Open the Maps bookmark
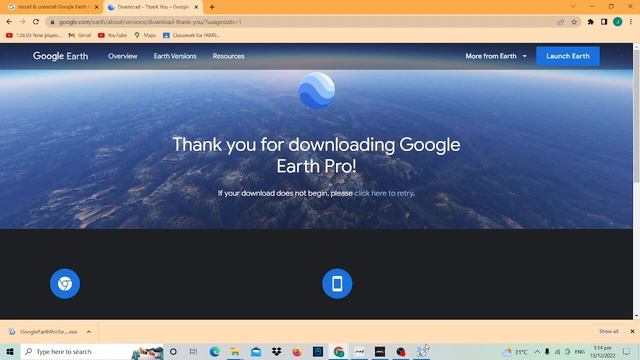This screenshot has height=360, width=640. coord(145,36)
